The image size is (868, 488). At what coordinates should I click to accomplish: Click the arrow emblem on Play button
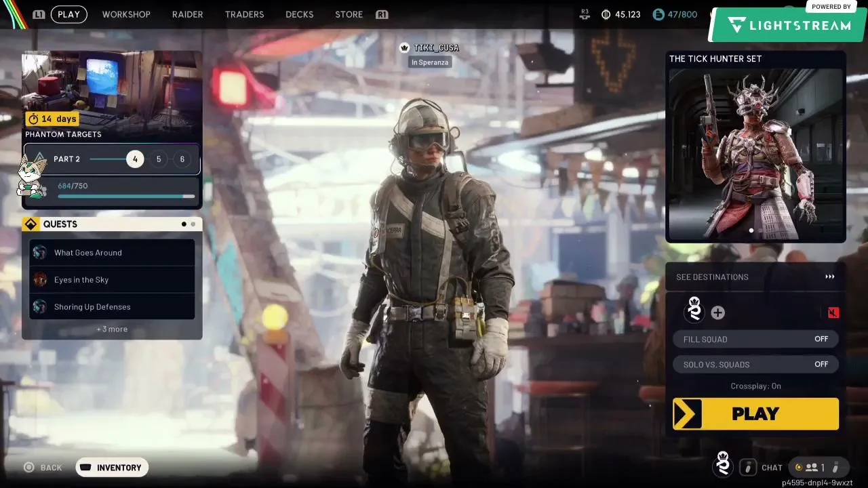coord(688,414)
